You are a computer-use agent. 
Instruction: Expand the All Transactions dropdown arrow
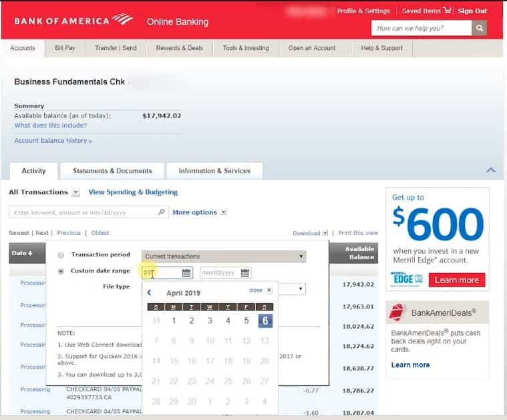(x=75, y=192)
